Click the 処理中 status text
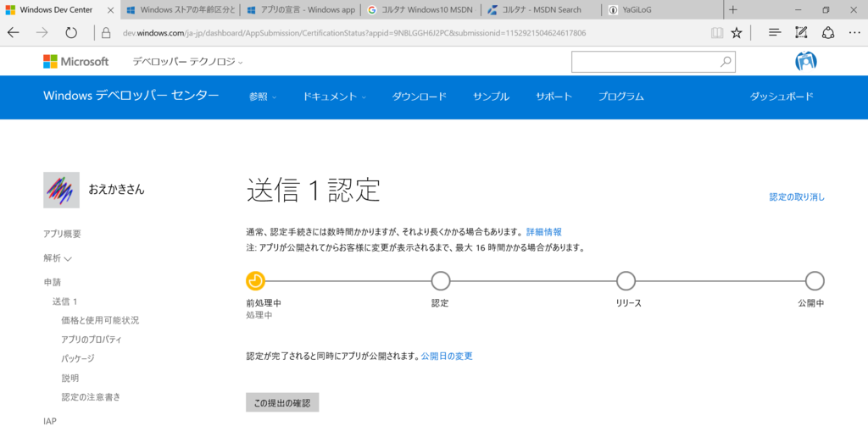 click(x=259, y=315)
